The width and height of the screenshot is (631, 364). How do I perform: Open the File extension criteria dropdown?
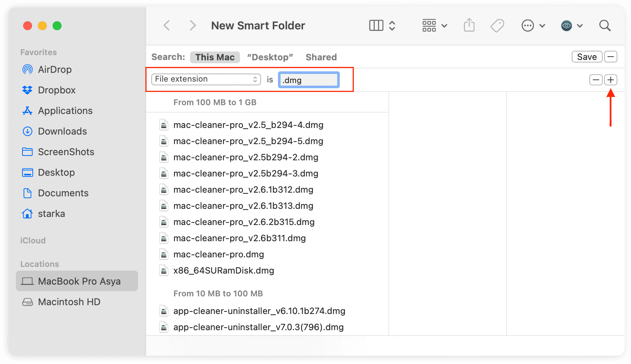[206, 79]
